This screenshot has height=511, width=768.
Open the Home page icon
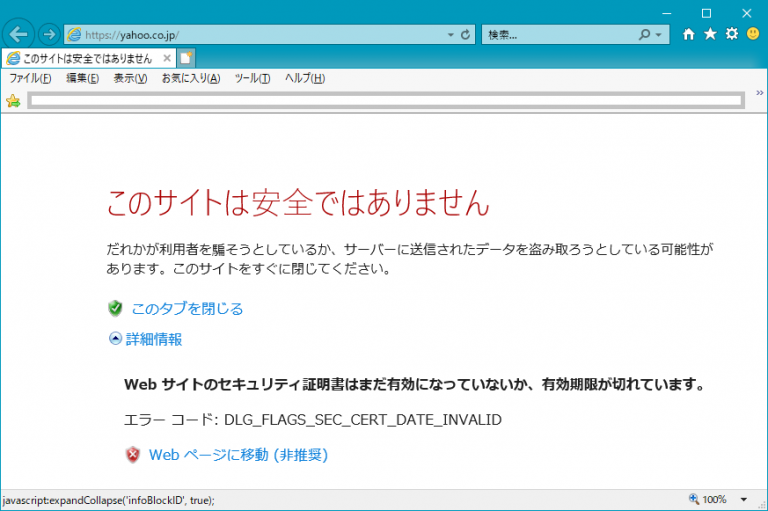[x=688, y=34]
